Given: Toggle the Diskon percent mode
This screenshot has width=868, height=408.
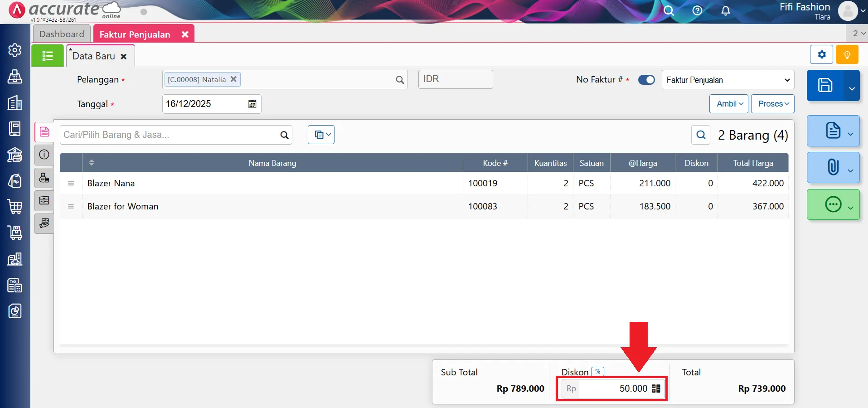Looking at the screenshot, I should click(597, 372).
